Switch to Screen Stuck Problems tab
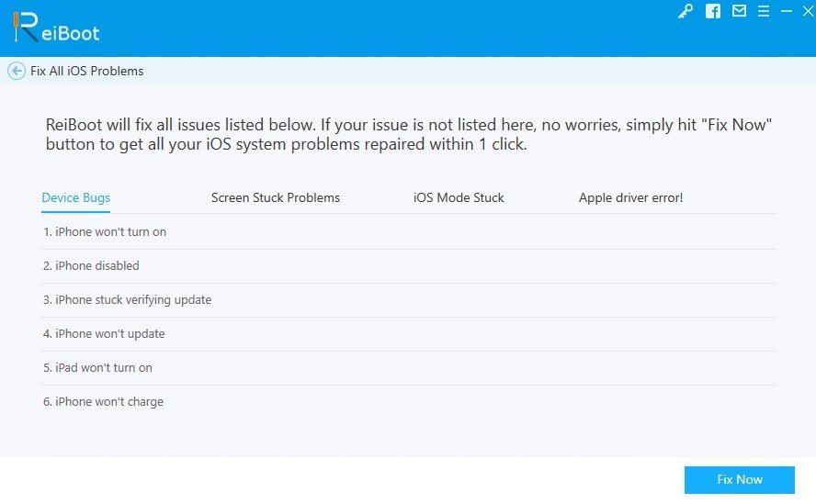Viewport: 816px width, 504px height. pyautogui.click(x=276, y=197)
